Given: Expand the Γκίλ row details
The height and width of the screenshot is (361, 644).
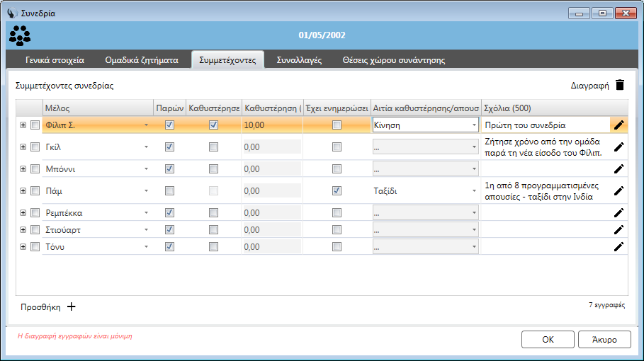Looking at the screenshot, I should point(23,147).
